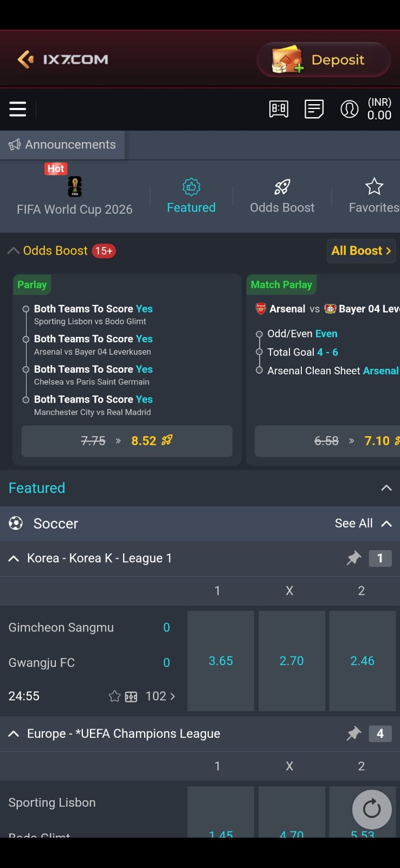
Task: Collapse the Europe UEFA Champions League section
Action: click(14, 733)
